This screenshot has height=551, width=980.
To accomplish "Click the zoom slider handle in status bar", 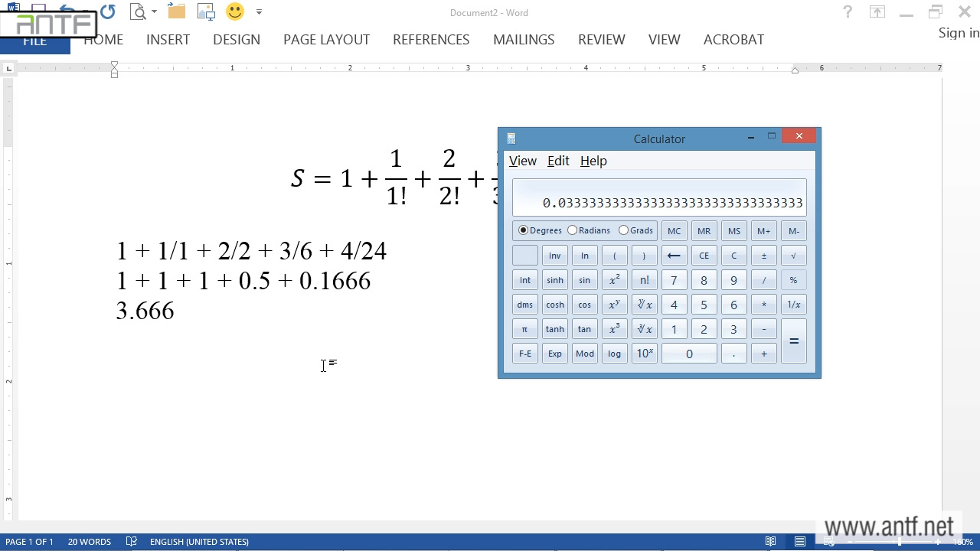I will tap(900, 542).
